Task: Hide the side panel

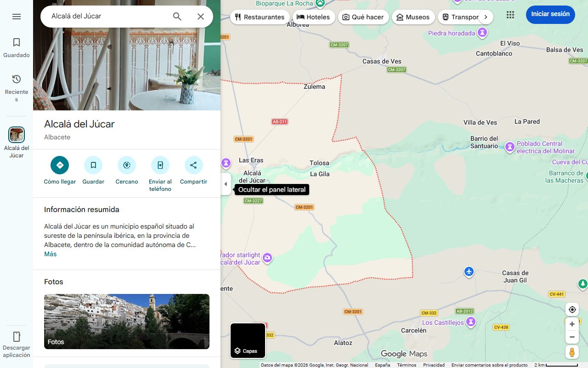Action: (226, 184)
